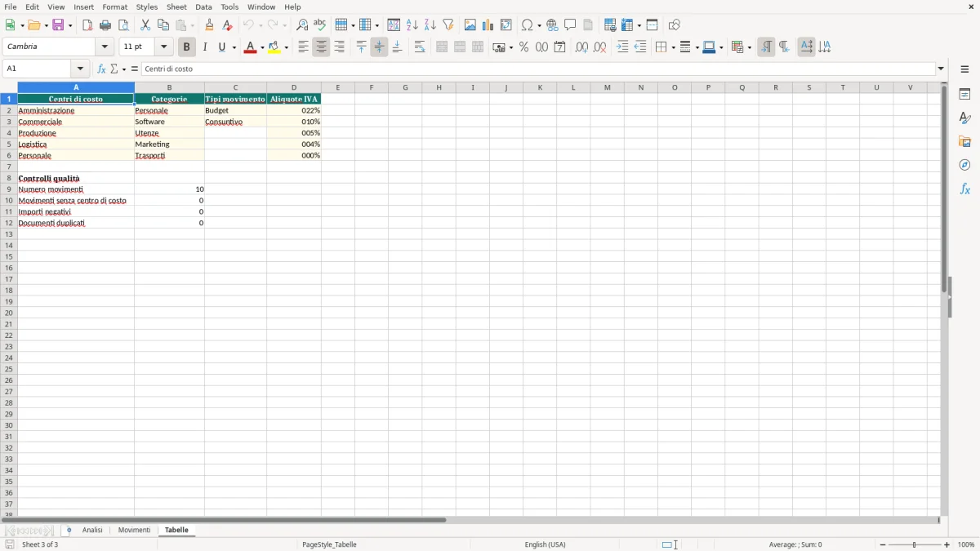Toggle Underline formatting
980x551 pixels.
click(221, 47)
